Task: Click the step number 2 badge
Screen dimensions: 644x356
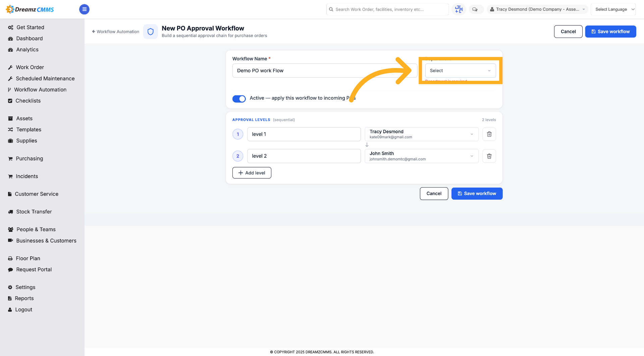Action: [x=238, y=156]
